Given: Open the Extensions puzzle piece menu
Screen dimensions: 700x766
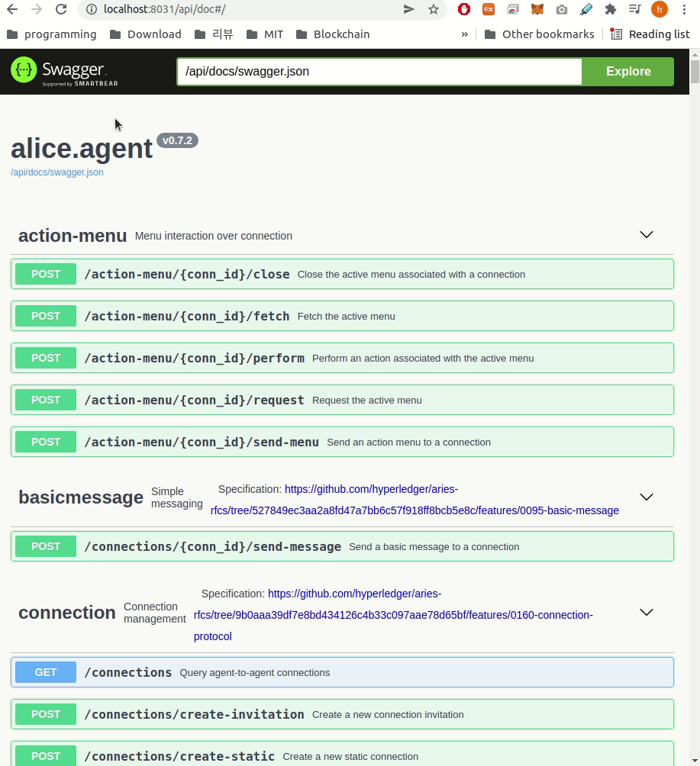Looking at the screenshot, I should (611, 9).
